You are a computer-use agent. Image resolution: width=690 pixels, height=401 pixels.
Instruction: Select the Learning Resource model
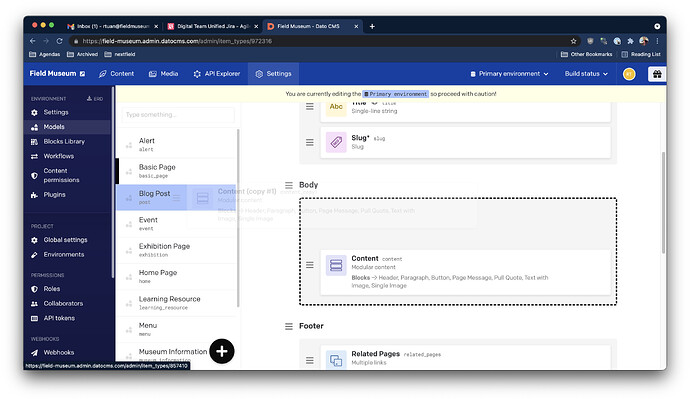tap(177, 303)
